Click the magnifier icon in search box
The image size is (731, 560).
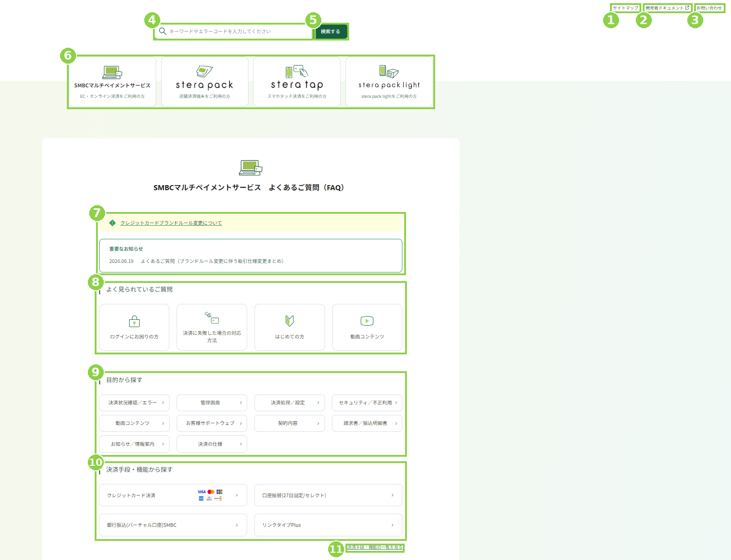click(x=162, y=31)
